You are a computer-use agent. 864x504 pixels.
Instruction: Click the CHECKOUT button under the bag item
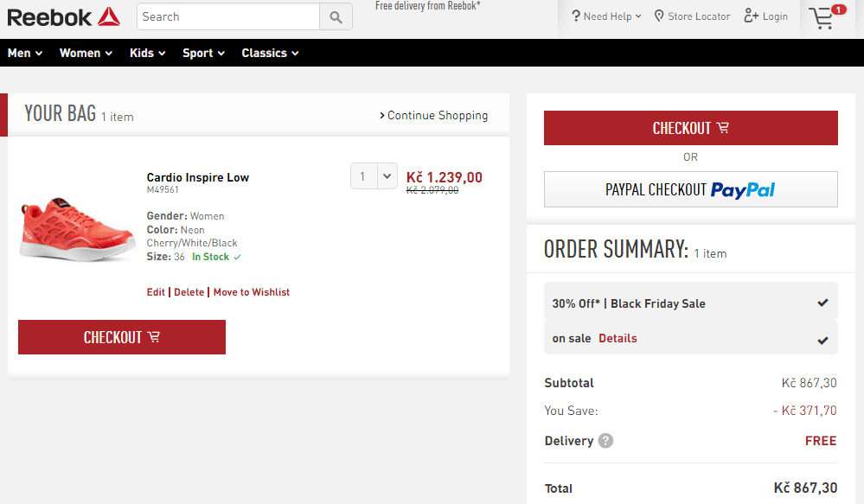122,337
